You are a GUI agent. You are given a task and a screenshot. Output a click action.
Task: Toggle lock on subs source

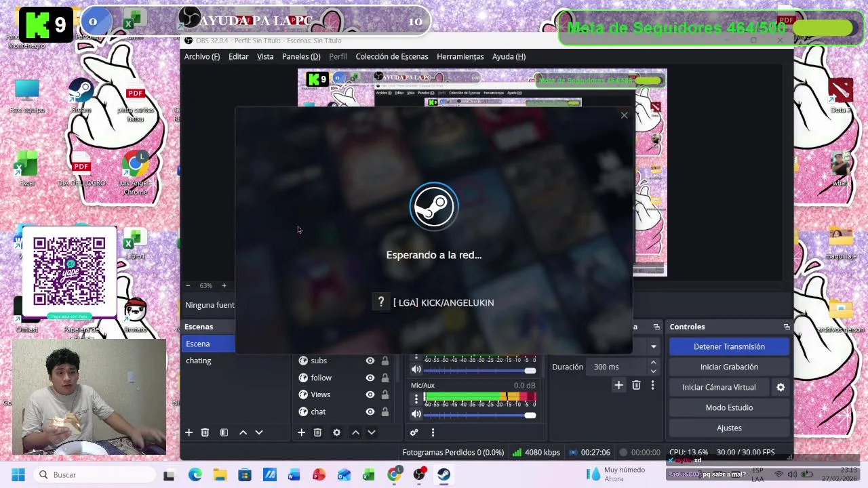click(385, 361)
